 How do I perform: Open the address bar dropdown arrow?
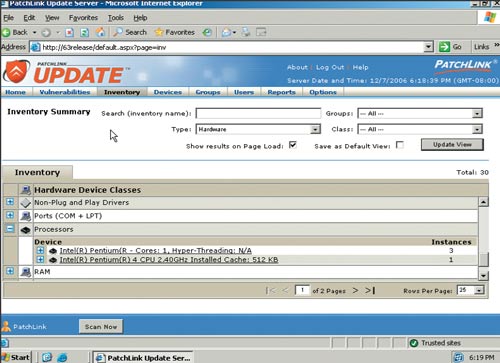[x=428, y=47]
